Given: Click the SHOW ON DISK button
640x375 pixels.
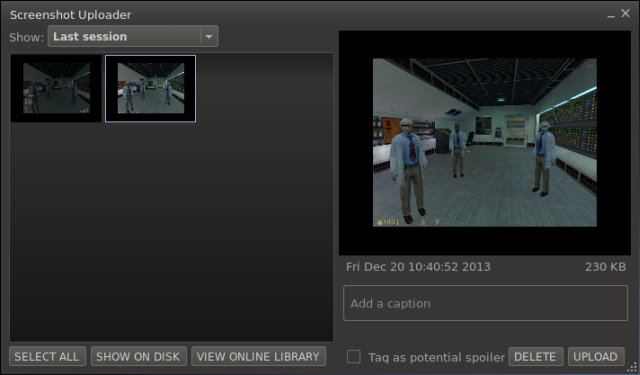Looking at the screenshot, I should tap(138, 356).
